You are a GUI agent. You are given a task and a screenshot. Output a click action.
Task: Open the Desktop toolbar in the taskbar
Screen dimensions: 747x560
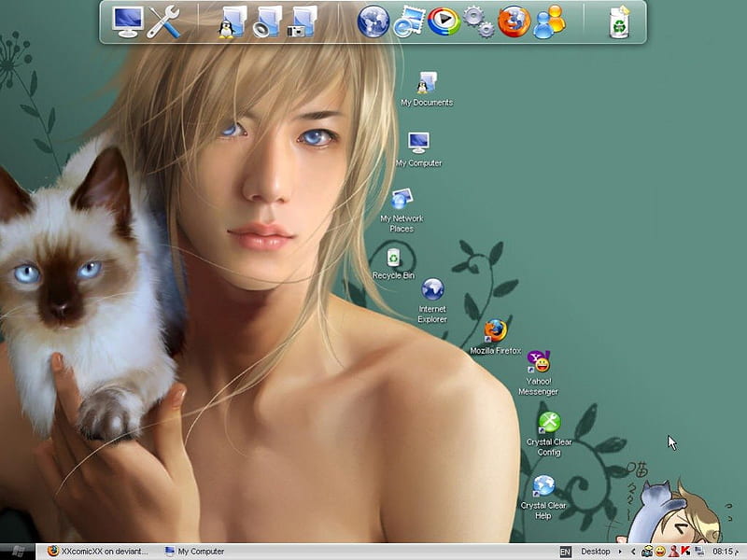click(x=596, y=552)
